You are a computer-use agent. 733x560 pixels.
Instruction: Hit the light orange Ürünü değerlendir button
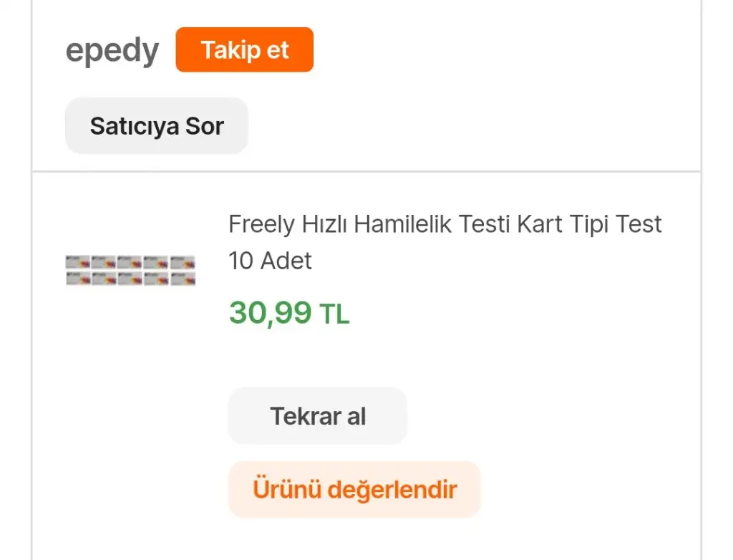click(x=354, y=490)
